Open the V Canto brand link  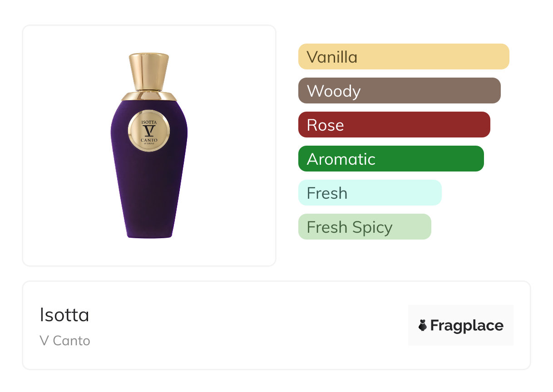(x=65, y=341)
